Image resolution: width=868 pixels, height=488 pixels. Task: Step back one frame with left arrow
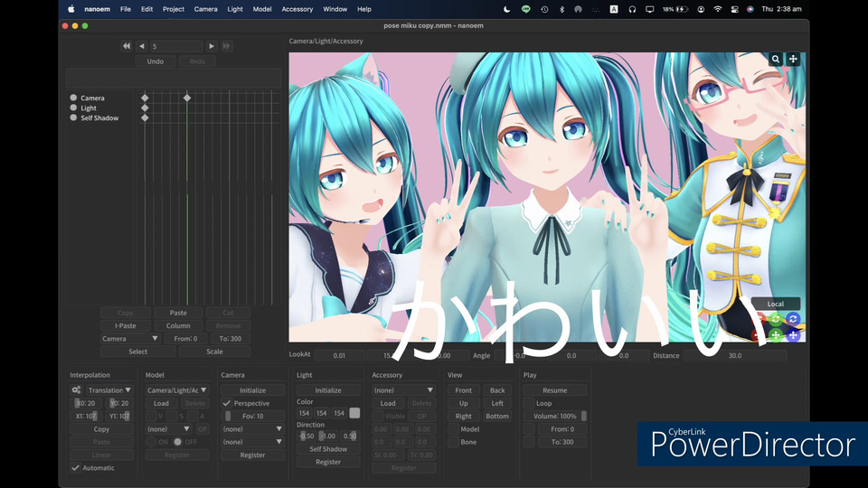(x=142, y=46)
